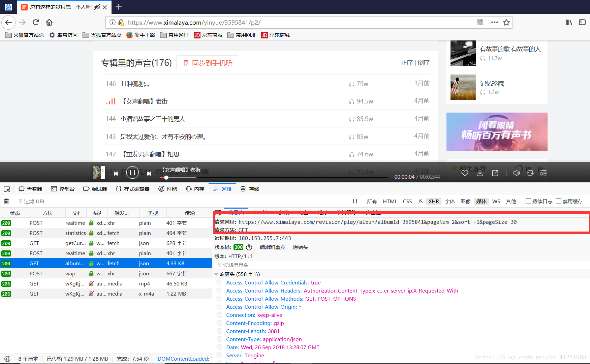This screenshot has height=364, width=590.
Task: Open the 记忆珍藏 album thumbnail
Action: coord(463,87)
